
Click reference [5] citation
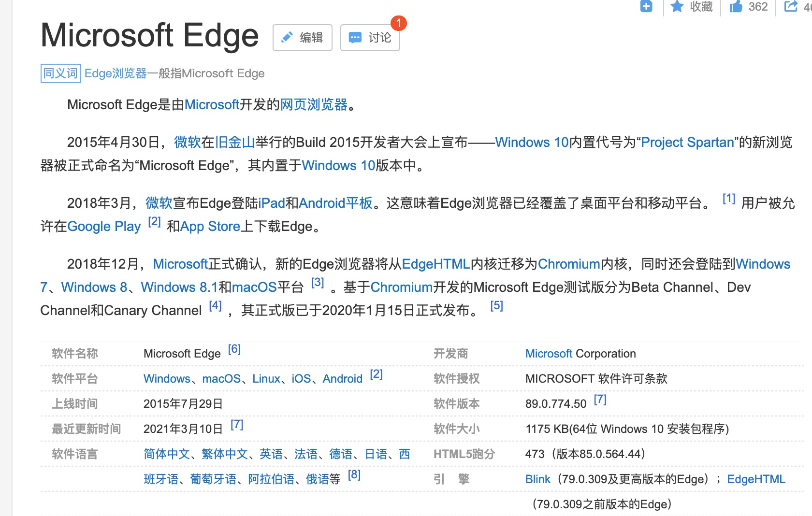(496, 306)
